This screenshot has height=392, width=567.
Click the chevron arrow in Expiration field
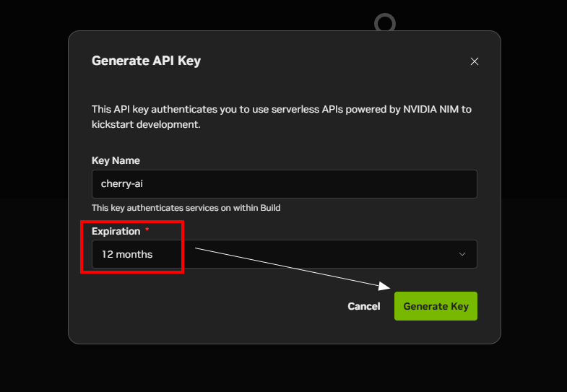click(462, 254)
